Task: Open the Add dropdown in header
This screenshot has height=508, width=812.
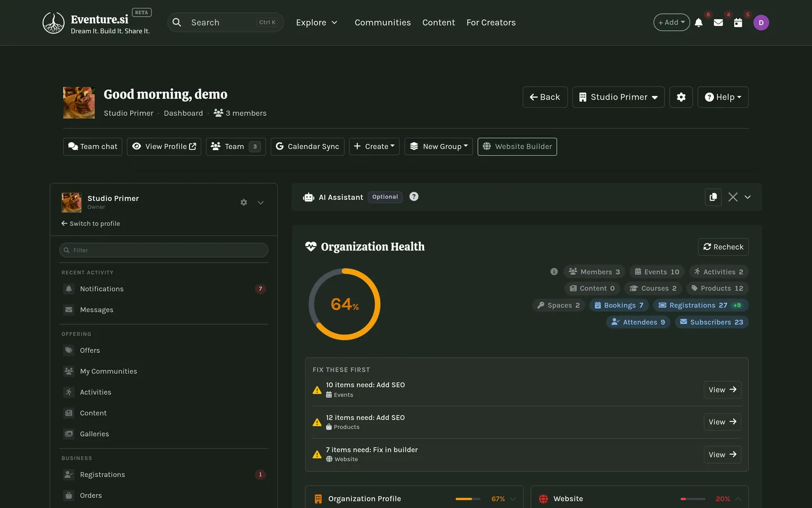Action: (672, 23)
